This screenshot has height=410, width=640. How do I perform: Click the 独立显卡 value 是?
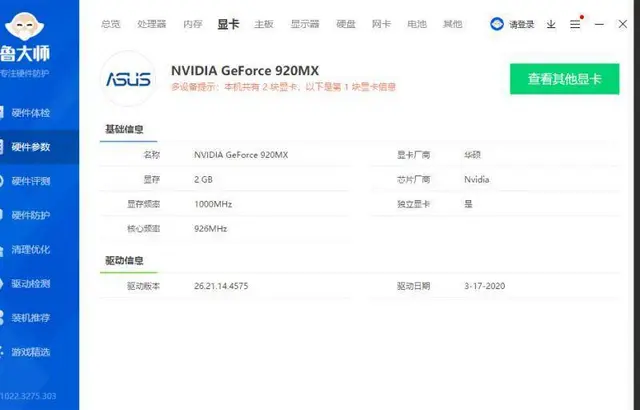(468, 204)
